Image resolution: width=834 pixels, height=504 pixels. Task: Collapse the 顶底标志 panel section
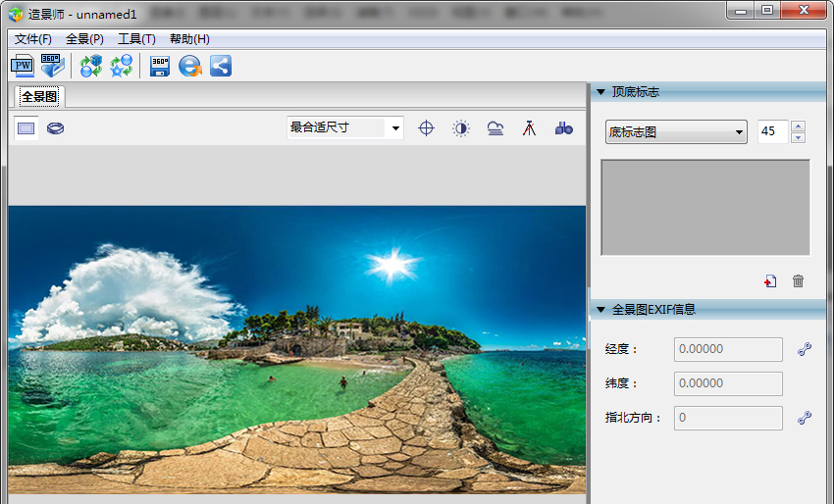point(600,92)
